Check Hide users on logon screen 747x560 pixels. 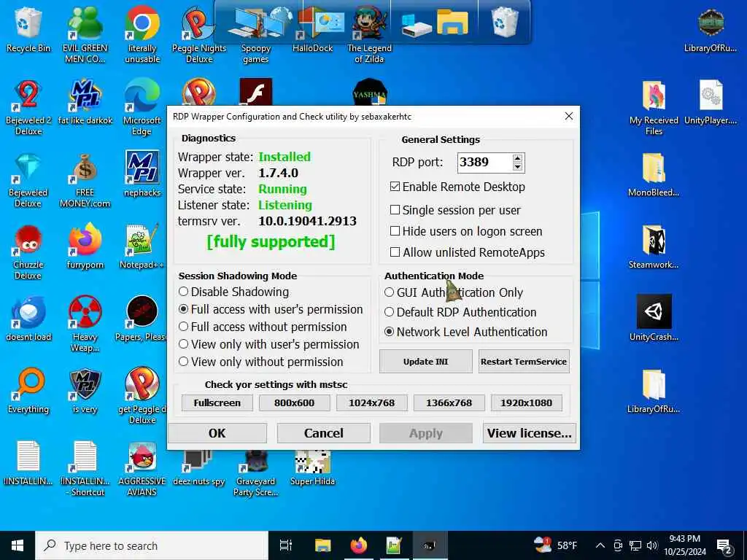395,231
